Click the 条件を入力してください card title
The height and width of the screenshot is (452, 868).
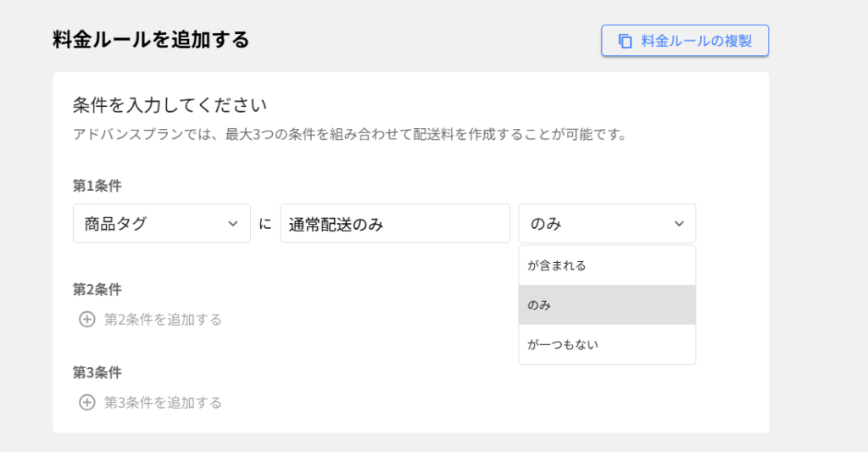pyautogui.click(x=170, y=105)
